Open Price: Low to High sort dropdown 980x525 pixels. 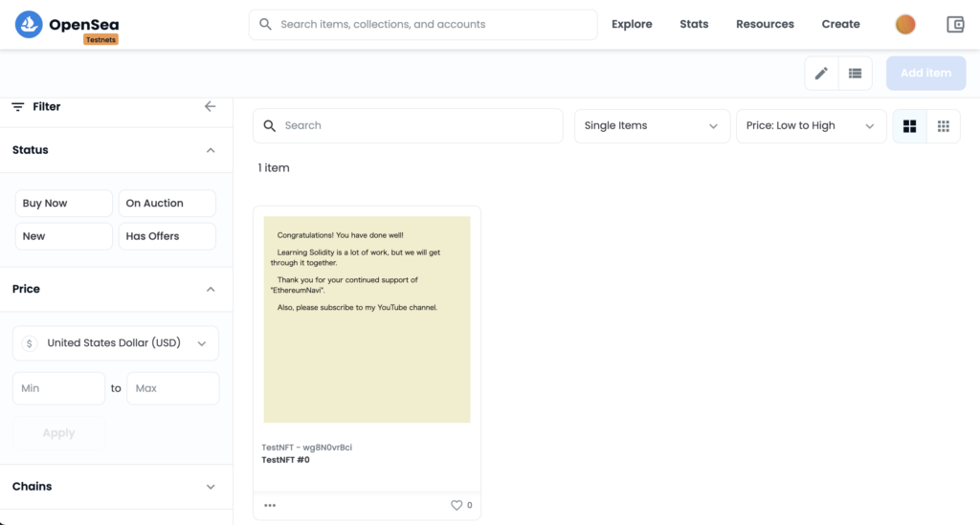811,126
